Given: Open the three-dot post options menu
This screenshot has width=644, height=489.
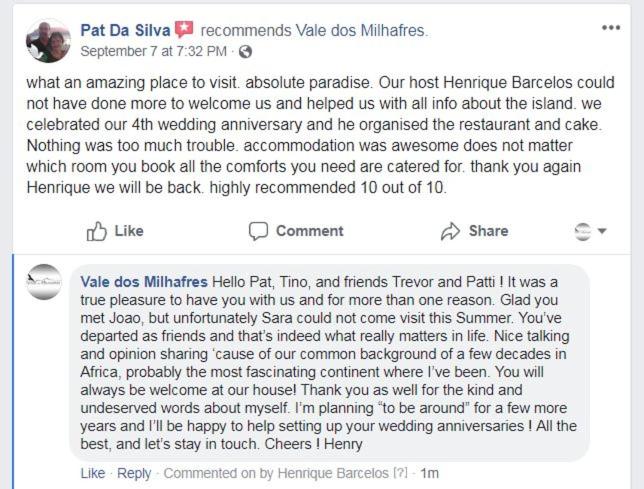Looking at the screenshot, I should (611, 28).
